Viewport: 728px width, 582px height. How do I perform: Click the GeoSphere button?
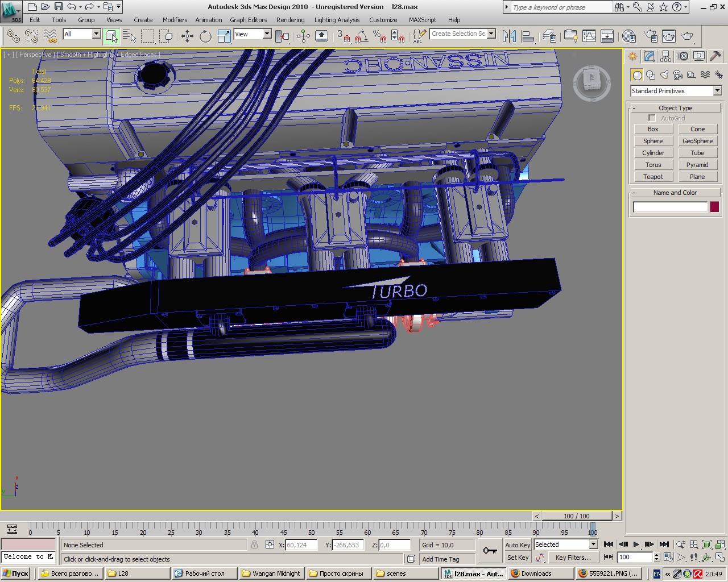tap(697, 141)
